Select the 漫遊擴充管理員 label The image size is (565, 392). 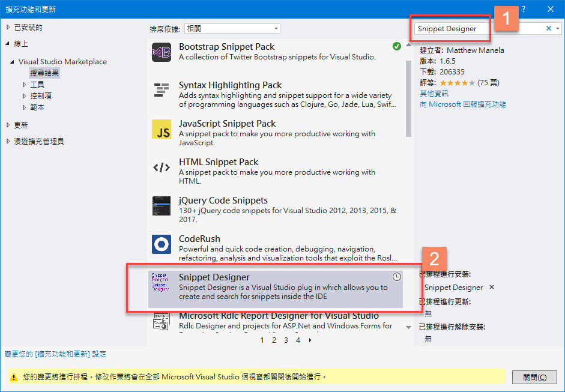pos(39,142)
